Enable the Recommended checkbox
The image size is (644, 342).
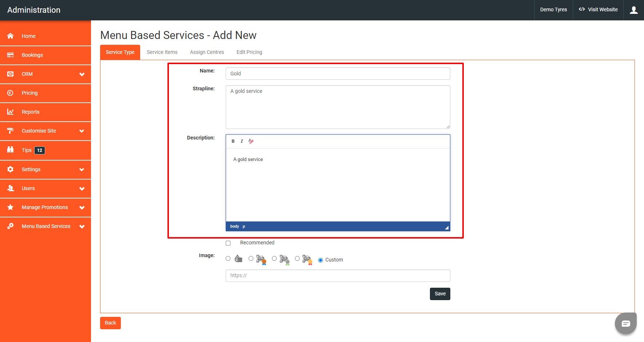[x=228, y=243]
